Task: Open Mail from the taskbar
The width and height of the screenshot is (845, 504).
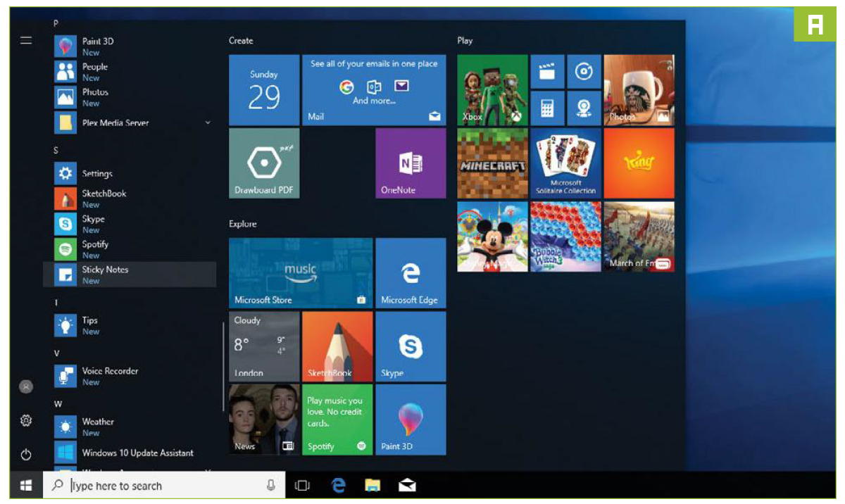Action: 407,485
